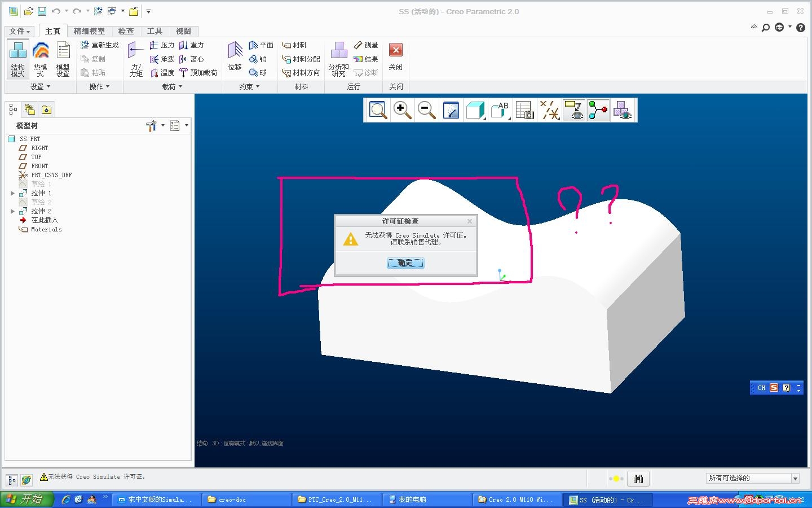Click the refit view toolbar icon
The height and width of the screenshot is (508, 812).
[377, 110]
